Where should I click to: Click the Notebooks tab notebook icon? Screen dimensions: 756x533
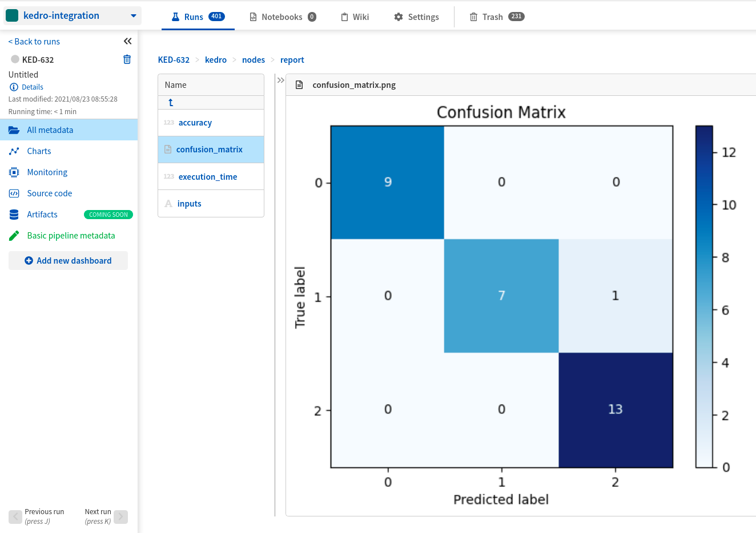[x=254, y=17]
